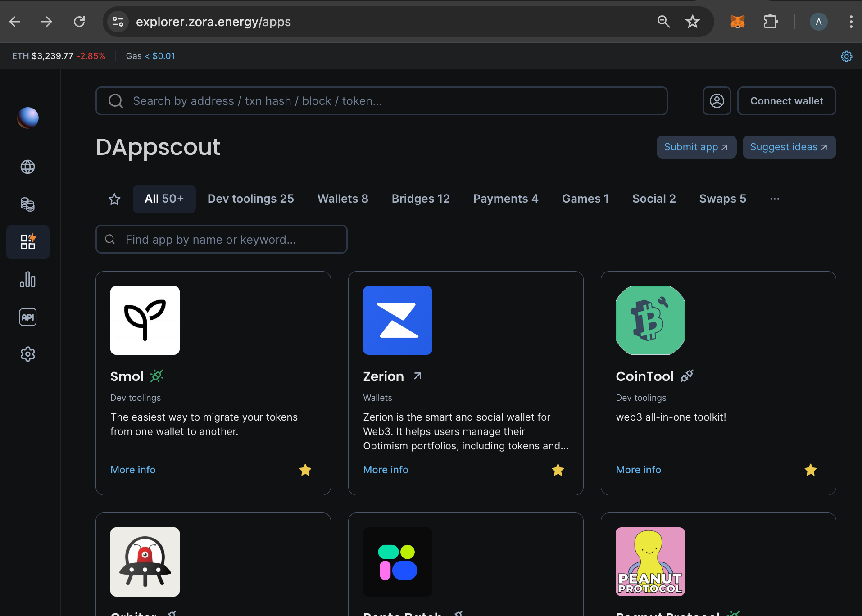Expand more category tabs with ellipsis

[x=775, y=199]
